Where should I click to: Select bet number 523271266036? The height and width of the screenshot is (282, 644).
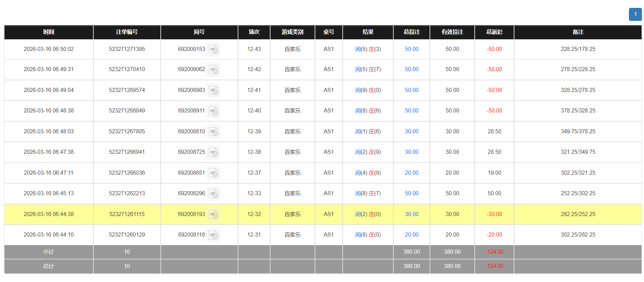[x=127, y=173]
